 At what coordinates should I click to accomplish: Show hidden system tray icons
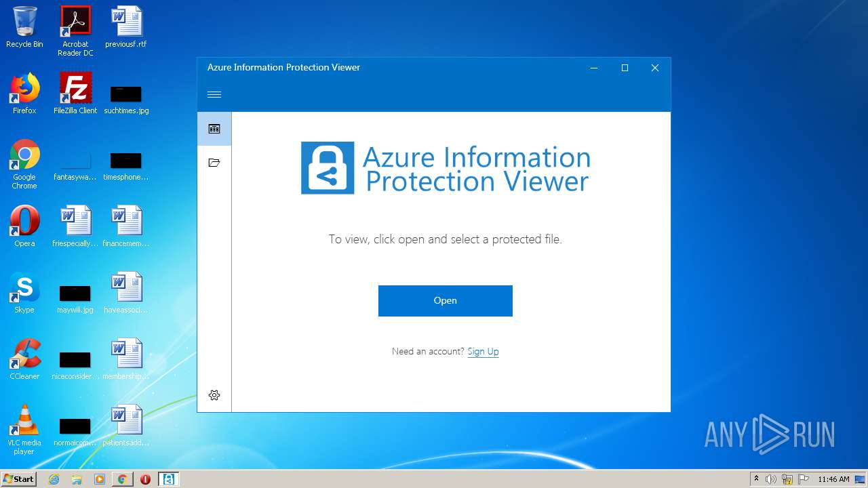point(756,479)
